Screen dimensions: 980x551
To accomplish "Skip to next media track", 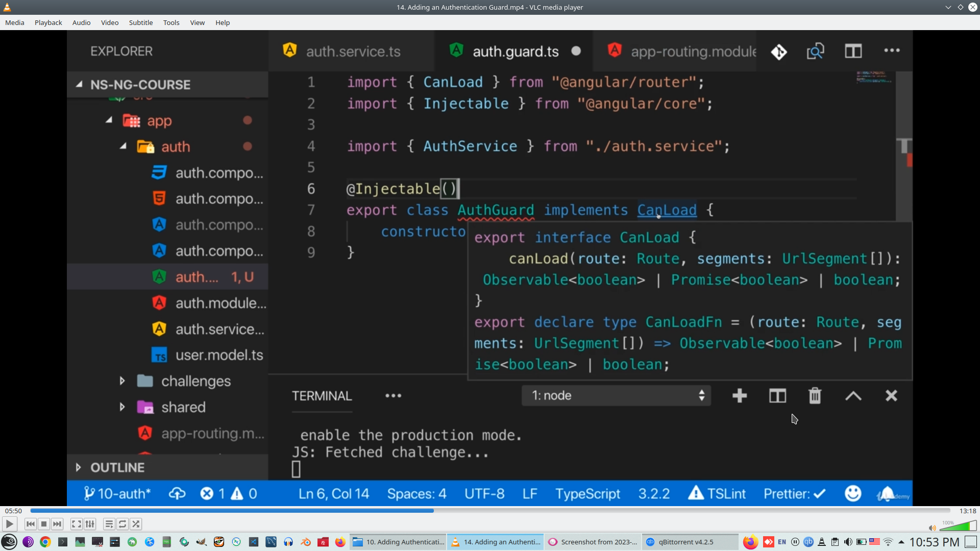I will tap(57, 524).
